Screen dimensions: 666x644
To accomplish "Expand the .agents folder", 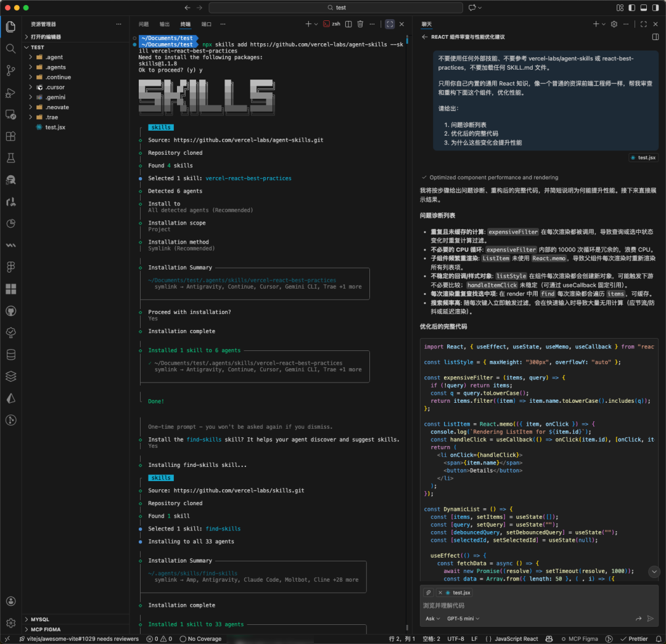I will [x=55, y=67].
